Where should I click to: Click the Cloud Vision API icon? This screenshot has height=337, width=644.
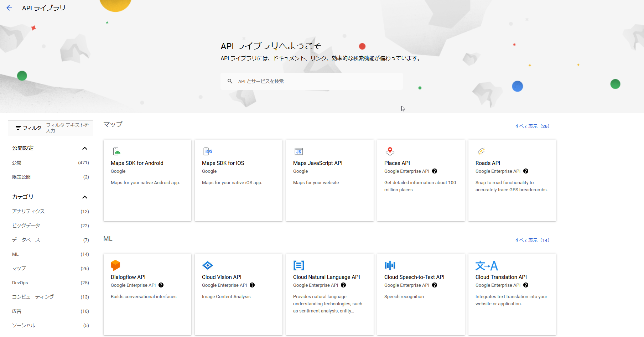(208, 265)
